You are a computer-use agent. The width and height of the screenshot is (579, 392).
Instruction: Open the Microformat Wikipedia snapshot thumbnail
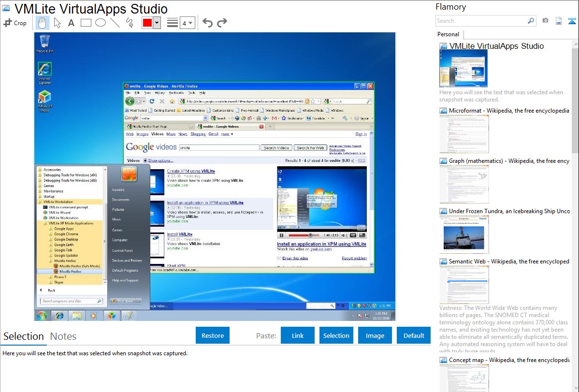point(464,134)
